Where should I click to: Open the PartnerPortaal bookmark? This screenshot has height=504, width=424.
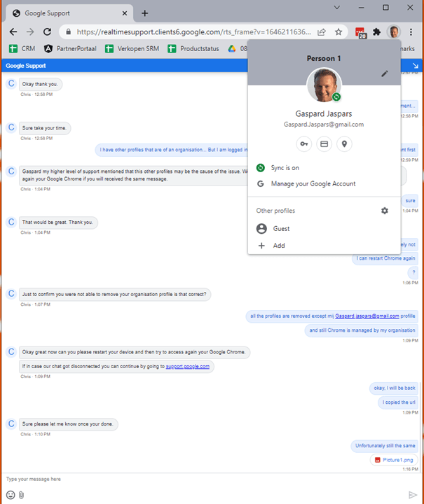pyautogui.click(x=70, y=48)
